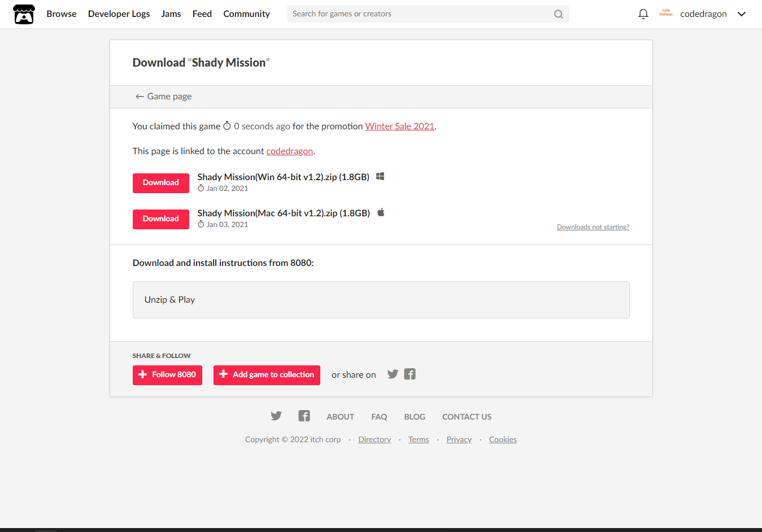
Task: Click the clock icon before '0 seconds ago'
Action: tap(227, 125)
